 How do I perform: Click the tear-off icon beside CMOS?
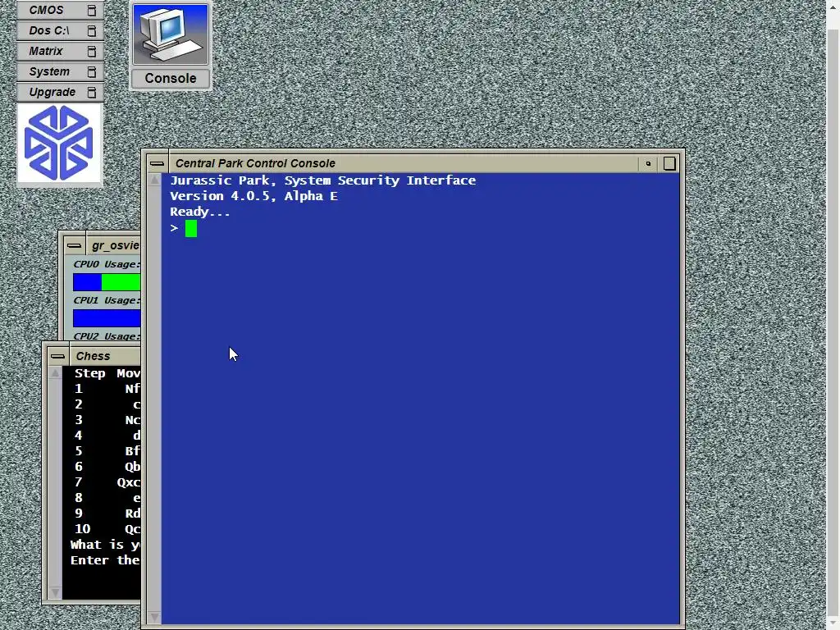coord(92,10)
